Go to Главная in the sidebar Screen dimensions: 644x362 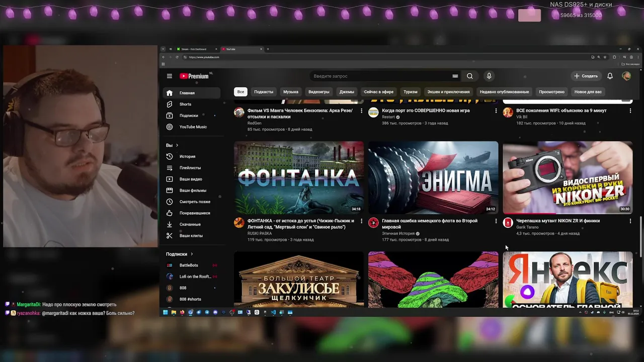(192, 93)
